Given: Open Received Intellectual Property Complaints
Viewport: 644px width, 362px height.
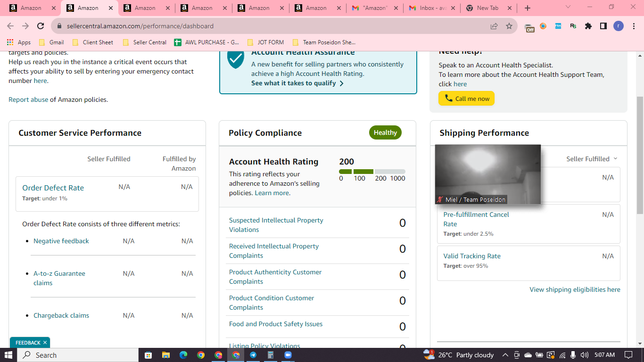Looking at the screenshot, I should click(x=274, y=251).
